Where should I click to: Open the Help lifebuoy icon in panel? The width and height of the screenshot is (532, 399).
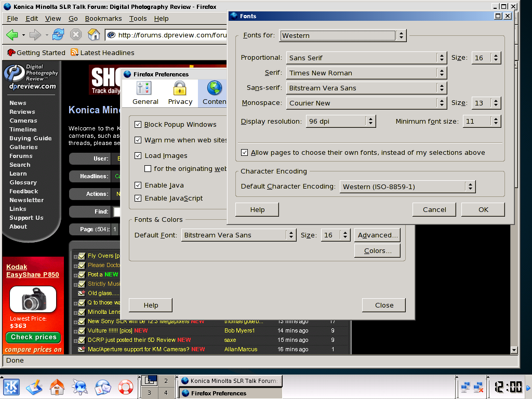(126, 387)
